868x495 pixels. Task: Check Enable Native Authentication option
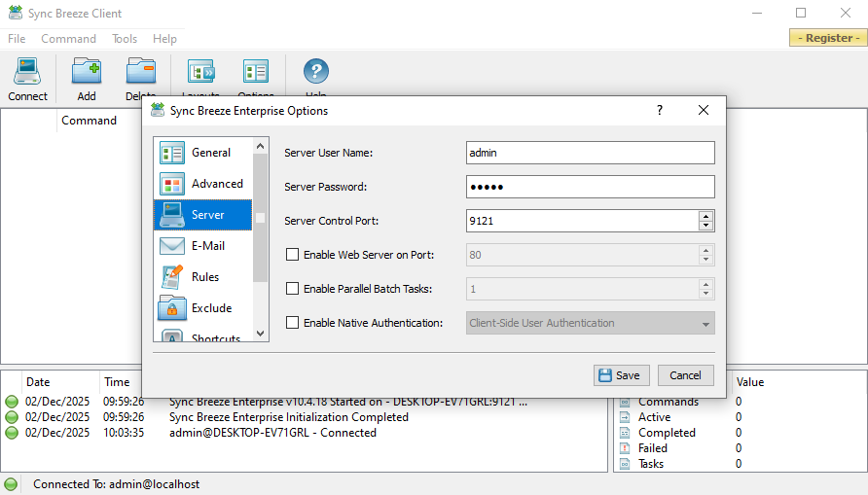(x=292, y=323)
